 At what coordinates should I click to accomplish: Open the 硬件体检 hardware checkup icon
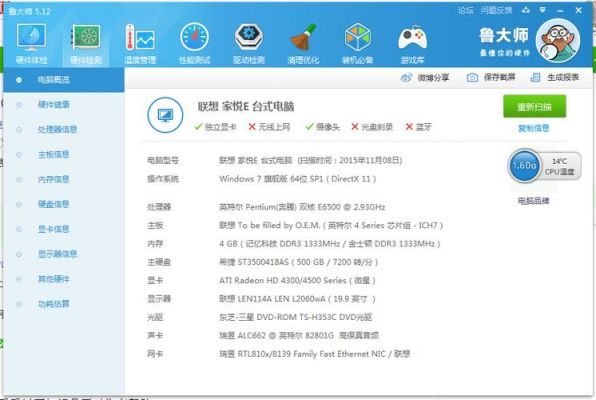(32, 43)
